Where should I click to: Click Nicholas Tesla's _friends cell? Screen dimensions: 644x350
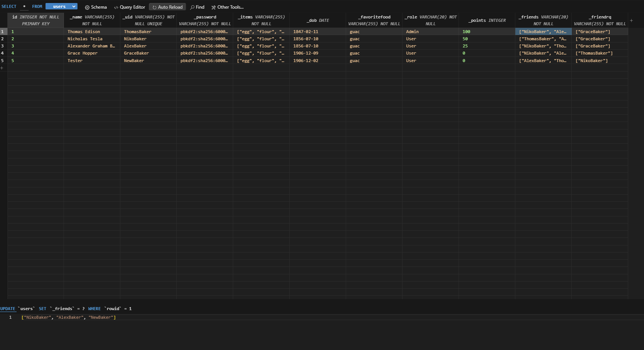[544, 39]
